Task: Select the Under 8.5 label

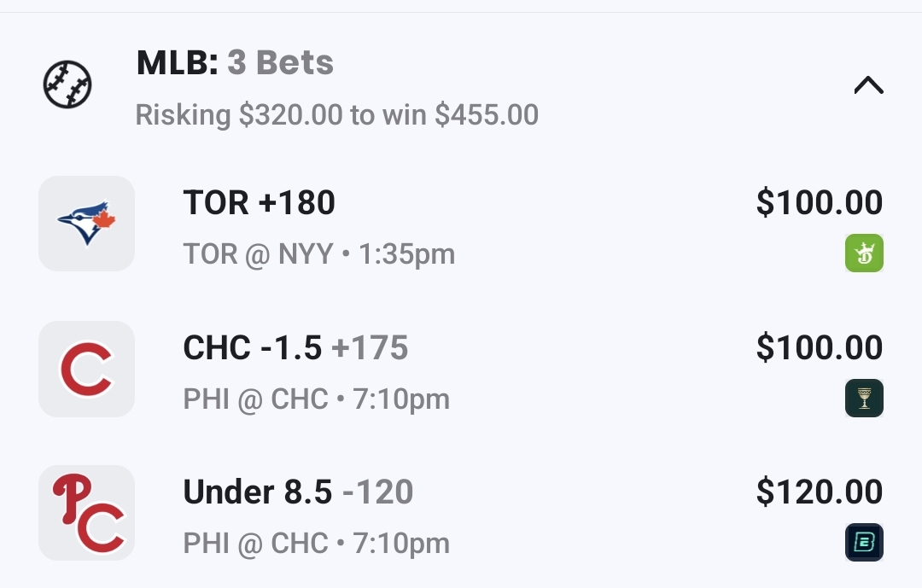Action: coord(257,492)
